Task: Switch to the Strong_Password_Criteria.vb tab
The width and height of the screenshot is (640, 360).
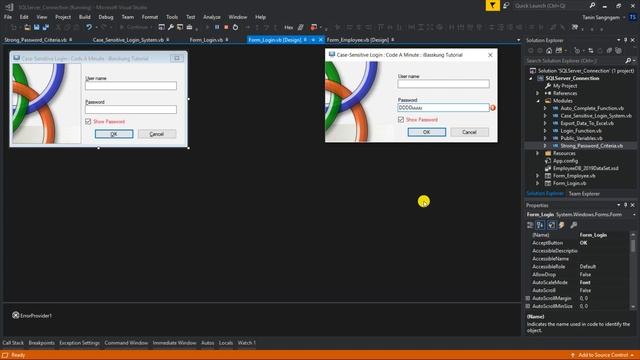Action: (x=36, y=40)
